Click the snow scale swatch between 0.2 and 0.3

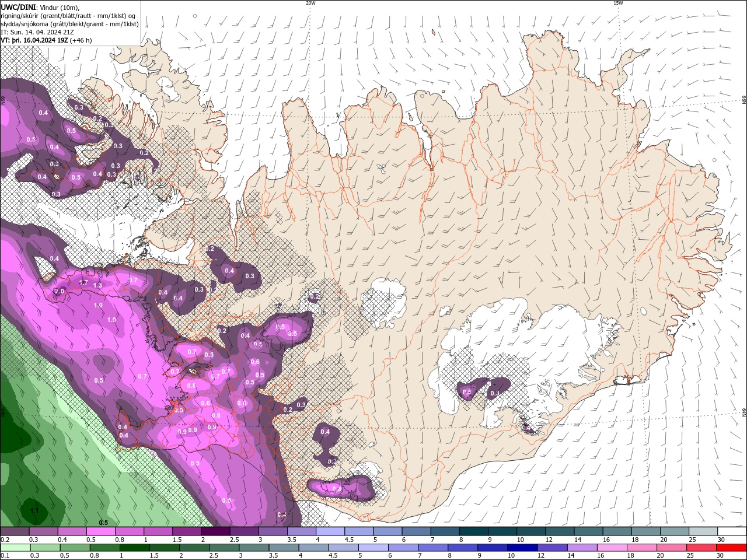tap(15, 531)
